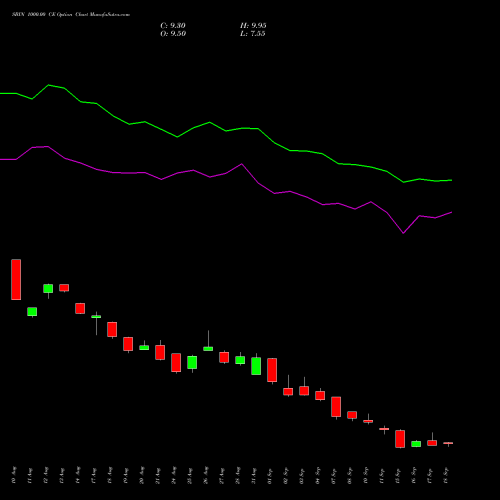Click the open value O: 9.50

pyautogui.click(x=173, y=34)
